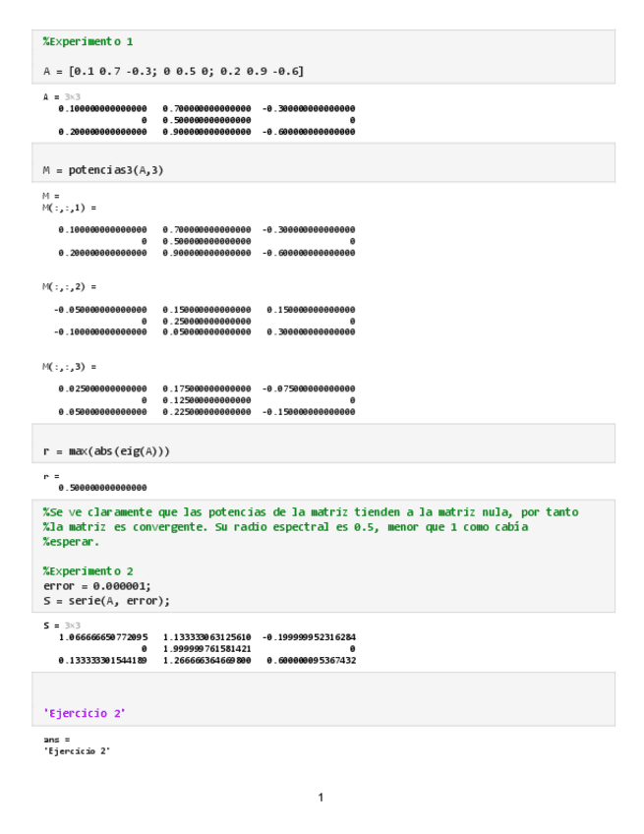Click the purple 'Ejercicio 2' string in the code block
Screen dimensions: 644x834
(85, 713)
